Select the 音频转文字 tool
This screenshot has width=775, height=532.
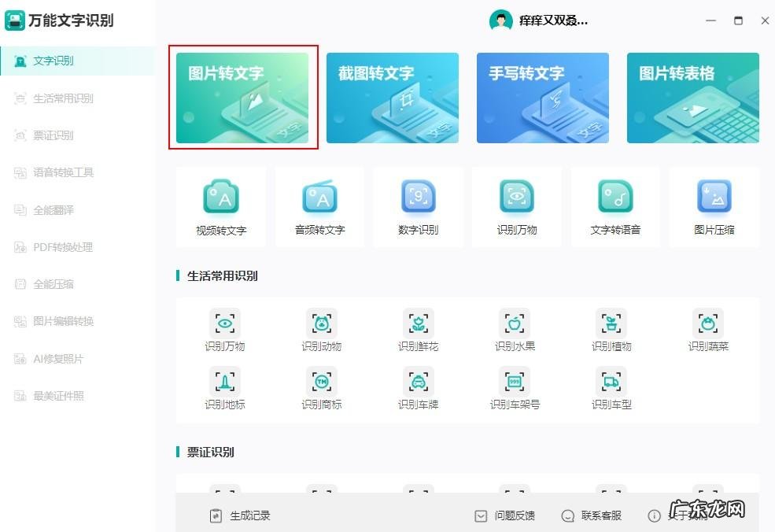(x=319, y=206)
